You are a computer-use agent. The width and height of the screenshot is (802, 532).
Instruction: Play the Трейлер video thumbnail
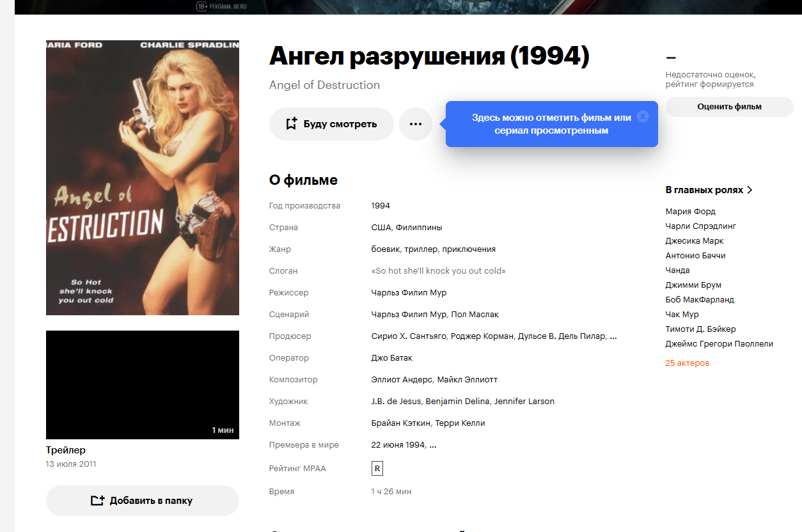pos(143,385)
